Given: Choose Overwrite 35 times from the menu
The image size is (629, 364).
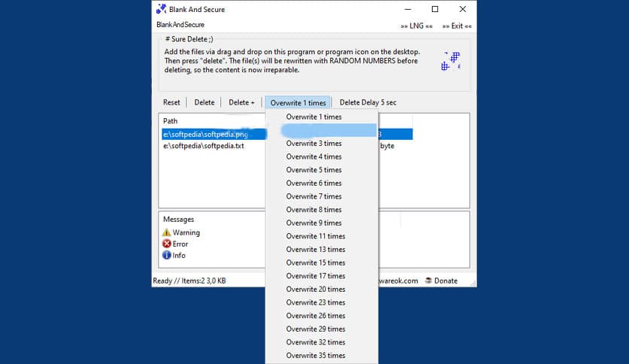Looking at the screenshot, I should click(x=315, y=356).
